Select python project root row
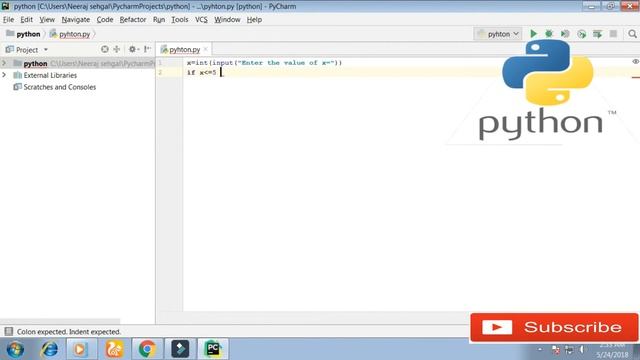 tap(78, 63)
